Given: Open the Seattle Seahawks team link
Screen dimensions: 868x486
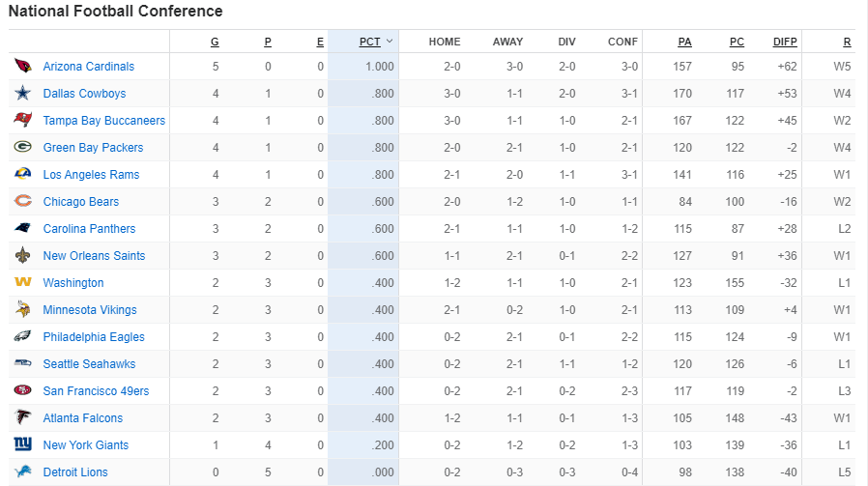Looking at the screenshot, I should tap(89, 364).
